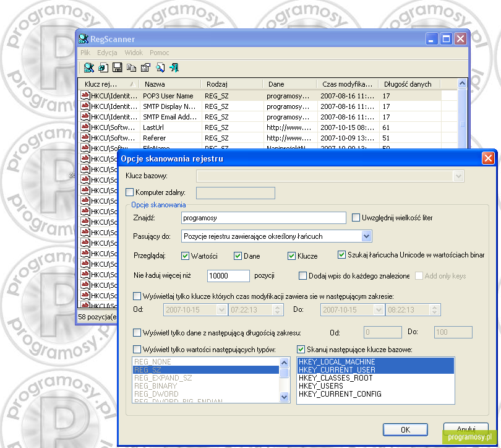Click the Dane column header
The height and width of the screenshot is (448, 501).
click(x=290, y=84)
